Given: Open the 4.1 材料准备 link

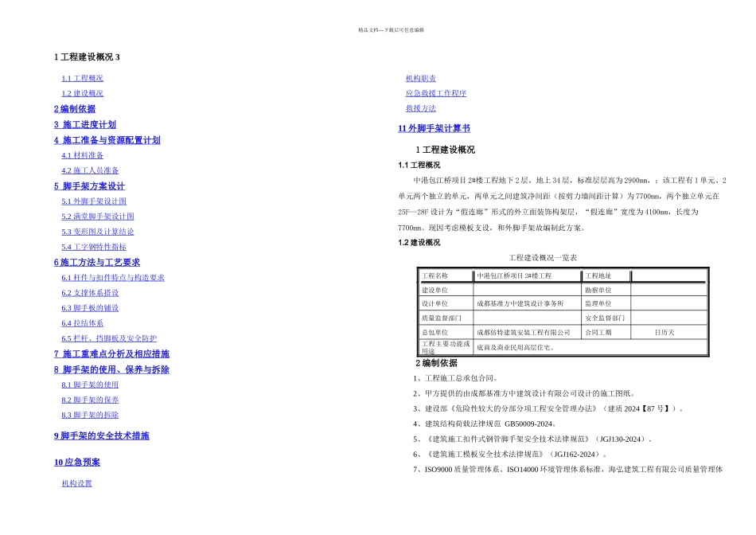Looking at the screenshot, I should [82, 155].
